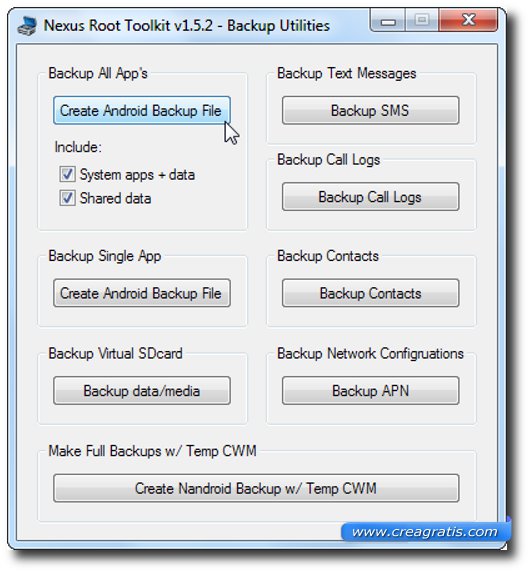The height and width of the screenshot is (573, 530).
Task: Click the Make Full Backups w/ Temp CWM label
Action: [152, 451]
